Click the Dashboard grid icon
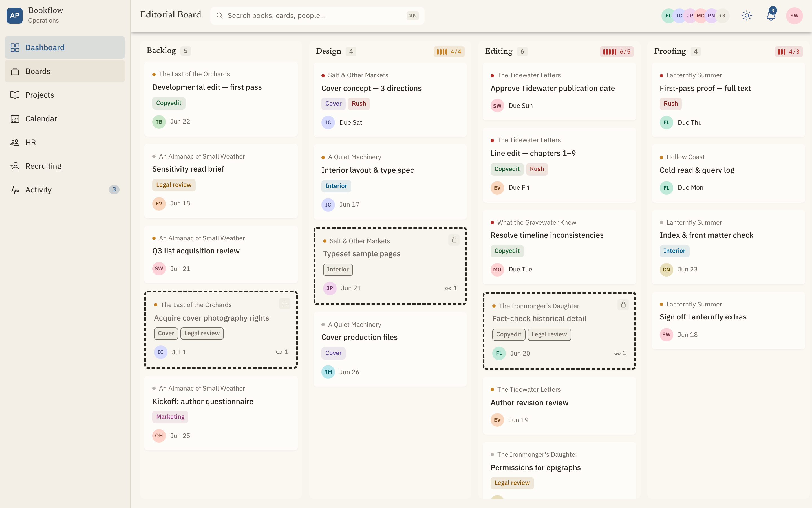This screenshot has width=812, height=508. pyautogui.click(x=15, y=47)
